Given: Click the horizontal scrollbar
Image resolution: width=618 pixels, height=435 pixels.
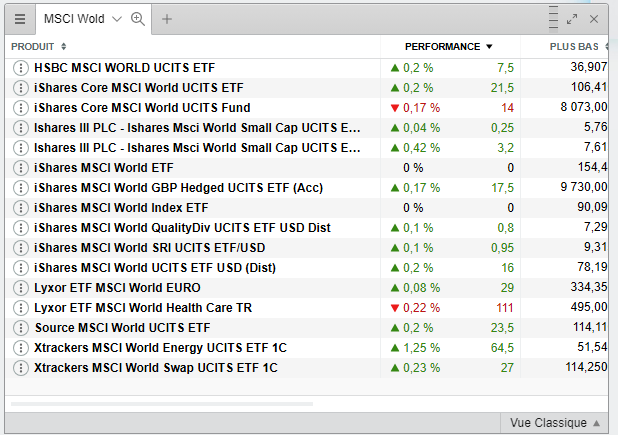Looking at the screenshot, I should [x=162, y=404].
